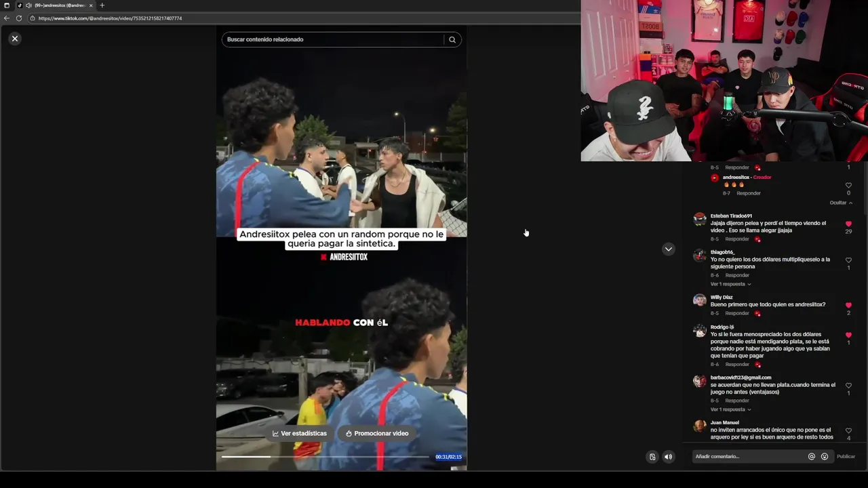Click the username 'Willy Díaz'
The height and width of the screenshot is (488, 868).
click(x=722, y=297)
